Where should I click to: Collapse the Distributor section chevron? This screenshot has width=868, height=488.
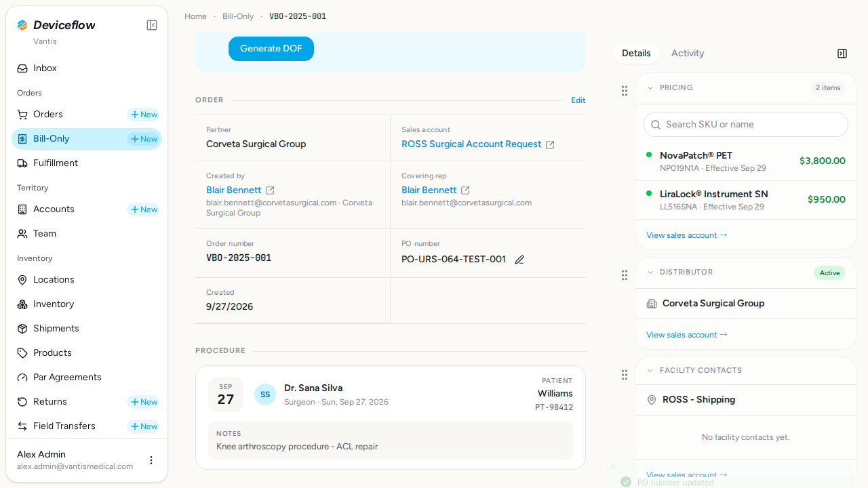650,272
